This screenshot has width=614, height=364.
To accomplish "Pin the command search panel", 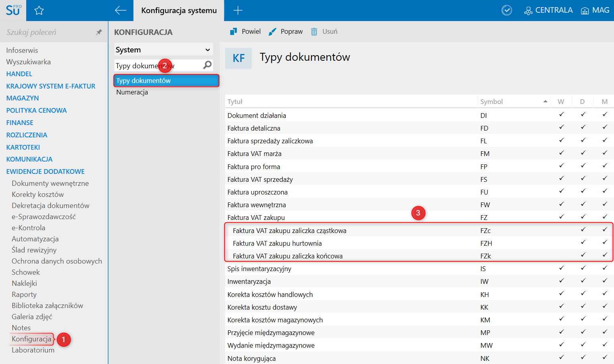I will [x=99, y=32].
